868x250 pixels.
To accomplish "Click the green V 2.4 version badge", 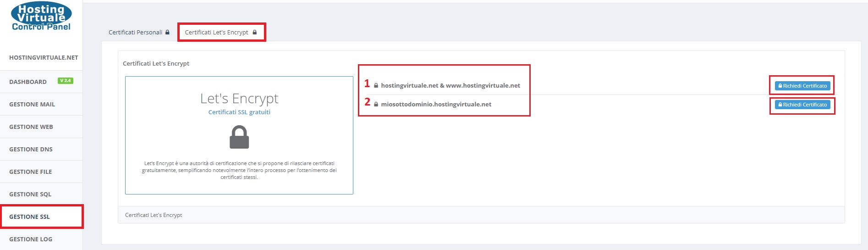I will (66, 81).
